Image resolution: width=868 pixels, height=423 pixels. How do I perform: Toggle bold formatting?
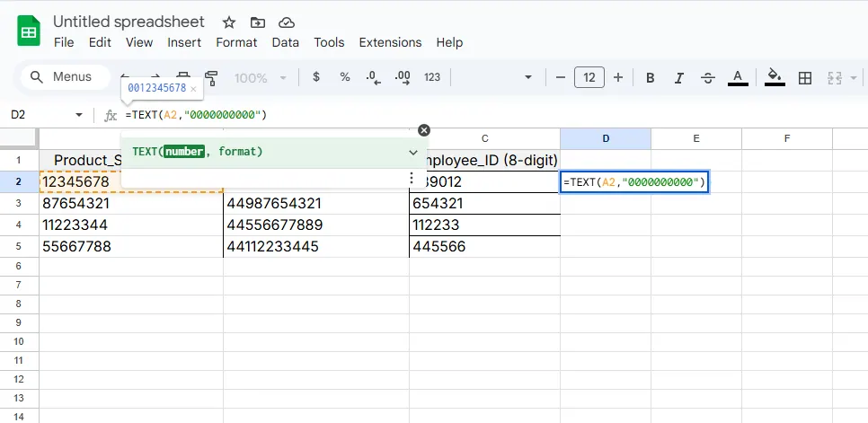(651, 77)
